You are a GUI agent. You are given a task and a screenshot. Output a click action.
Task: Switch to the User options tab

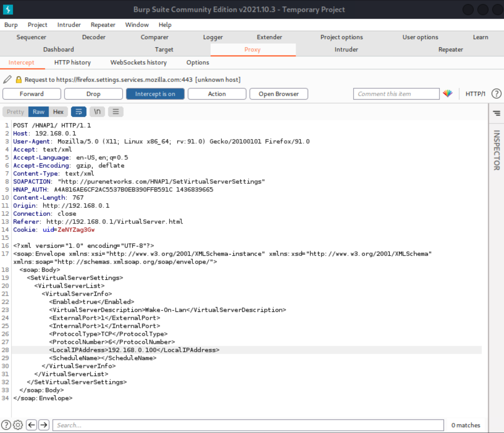[x=420, y=37]
